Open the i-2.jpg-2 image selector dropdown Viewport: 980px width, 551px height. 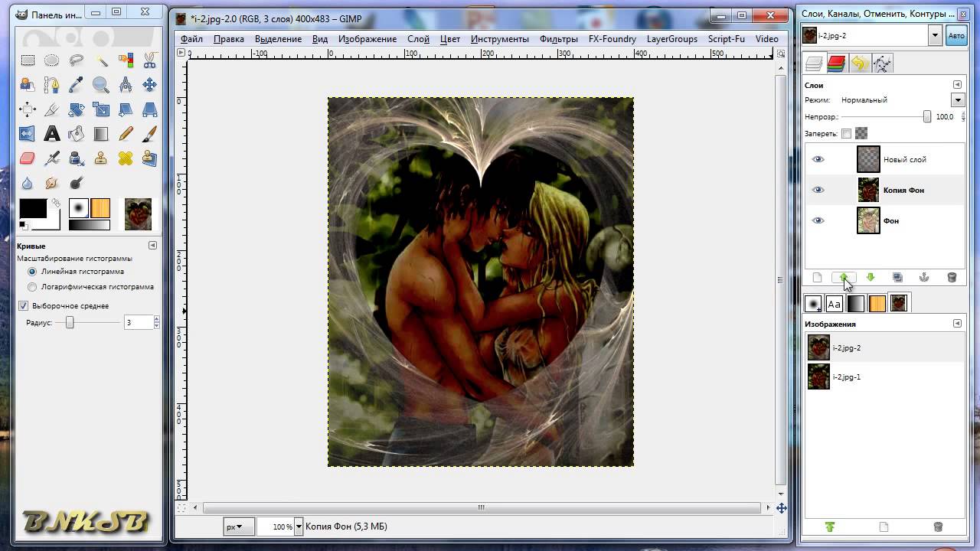tap(935, 35)
